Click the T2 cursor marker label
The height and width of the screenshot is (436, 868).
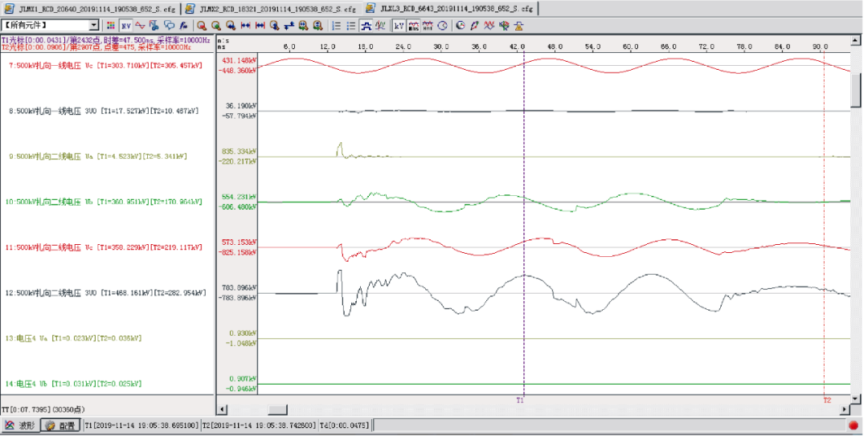point(827,400)
